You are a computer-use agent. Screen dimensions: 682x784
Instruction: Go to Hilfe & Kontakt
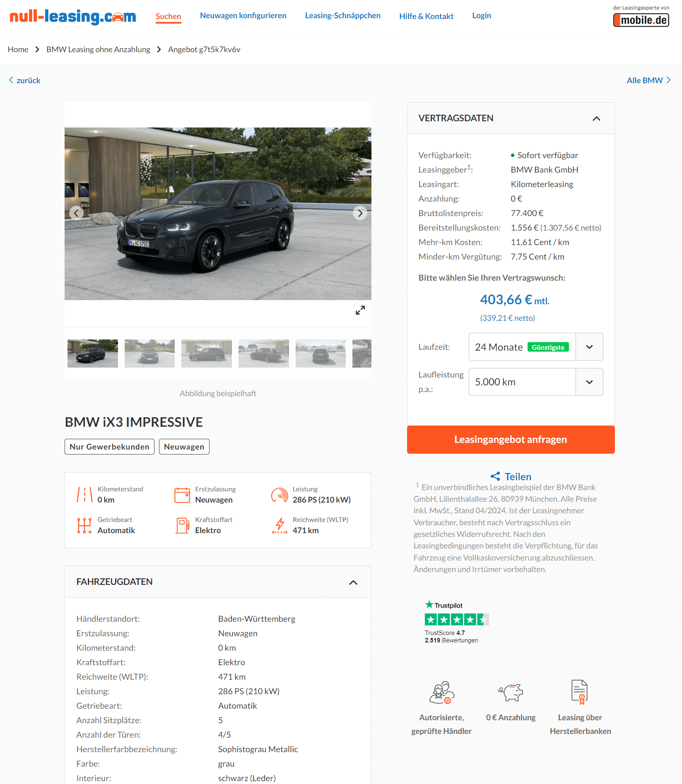click(426, 16)
